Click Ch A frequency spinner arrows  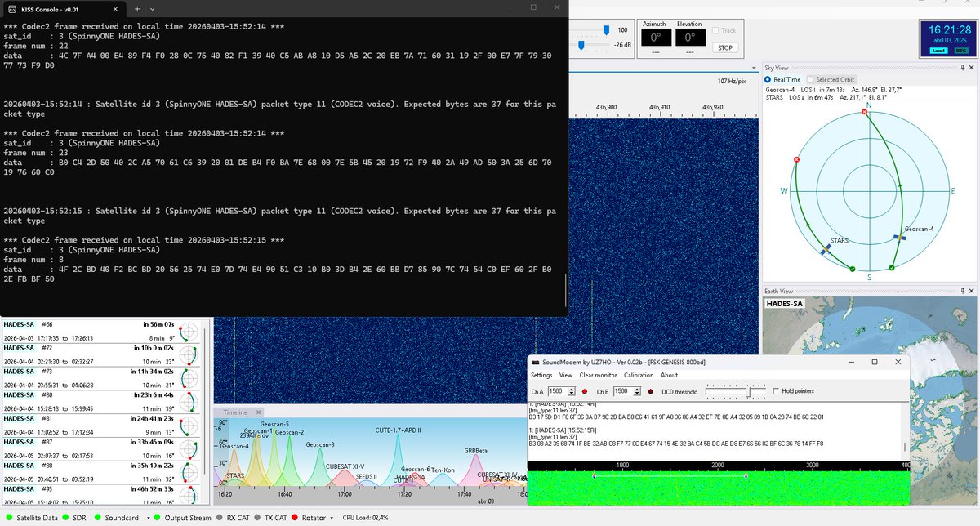coord(573,391)
